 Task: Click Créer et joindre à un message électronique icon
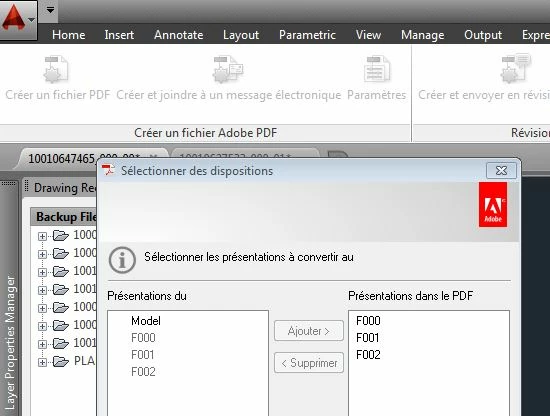coord(228,69)
